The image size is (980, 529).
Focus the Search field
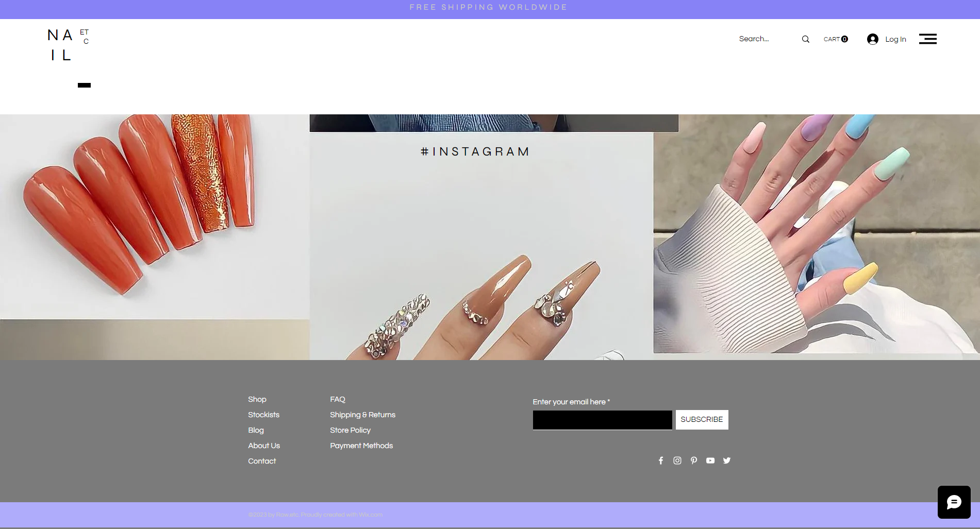(x=768, y=39)
